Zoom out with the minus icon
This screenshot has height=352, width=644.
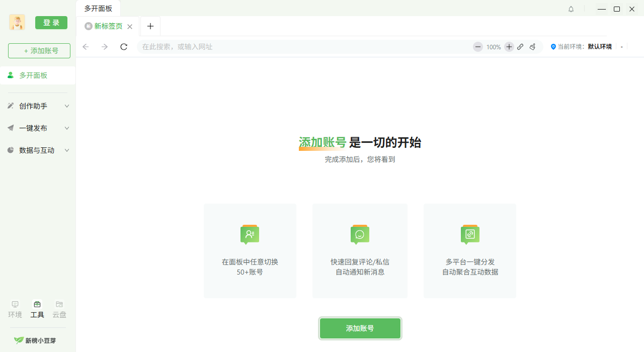point(478,47)
